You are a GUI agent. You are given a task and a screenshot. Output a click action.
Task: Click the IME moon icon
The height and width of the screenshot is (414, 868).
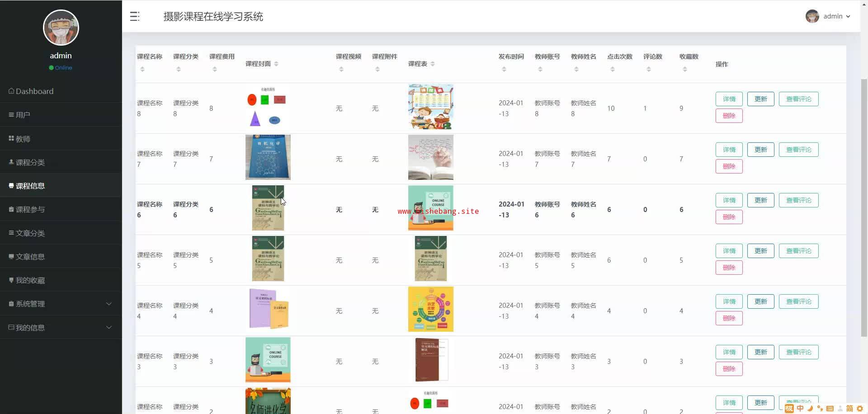(810, 409)
